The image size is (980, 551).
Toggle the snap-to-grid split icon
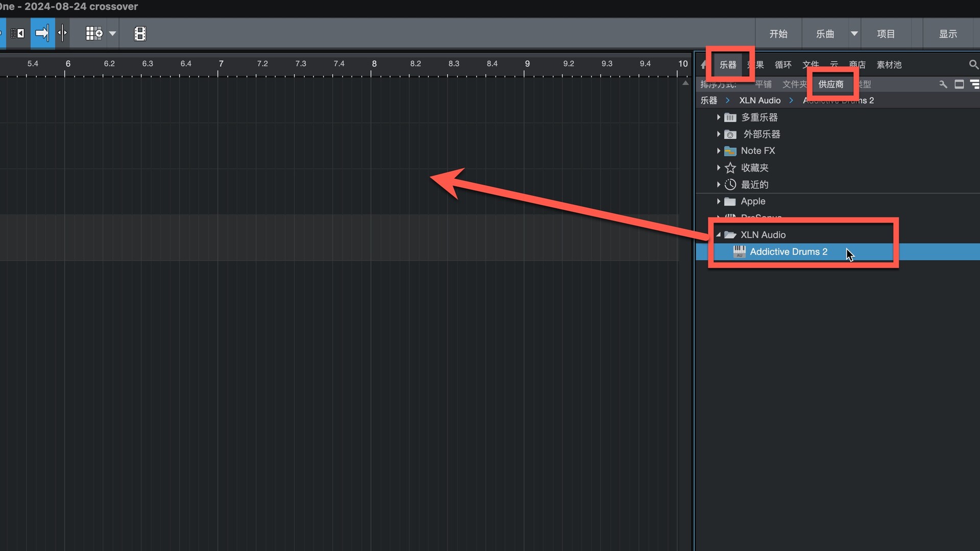(x=62, y=34)
